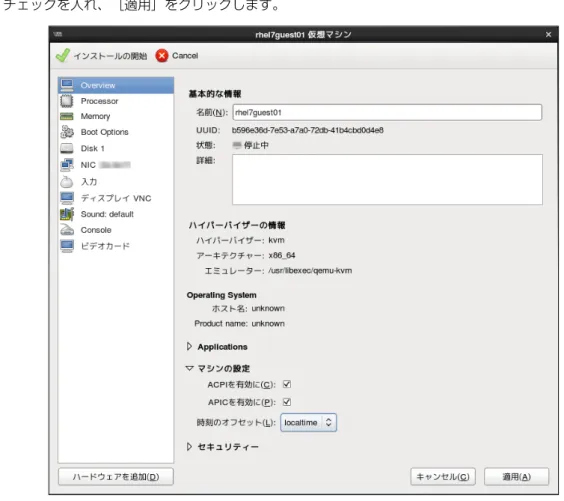Select ディスプレイ VNC in the hardware list
The image size is (564, 501).
pos(116,198)
